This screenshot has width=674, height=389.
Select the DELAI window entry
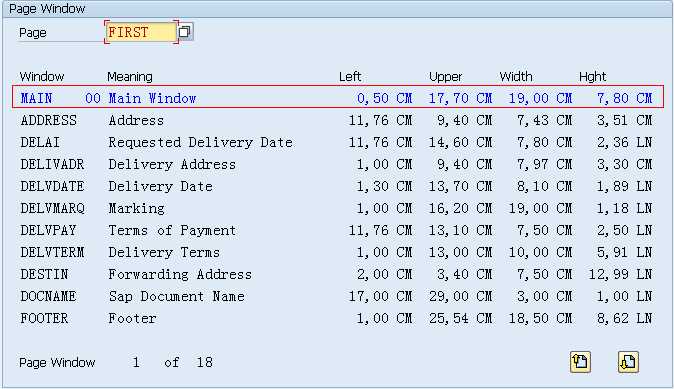(x=40, y=142)
